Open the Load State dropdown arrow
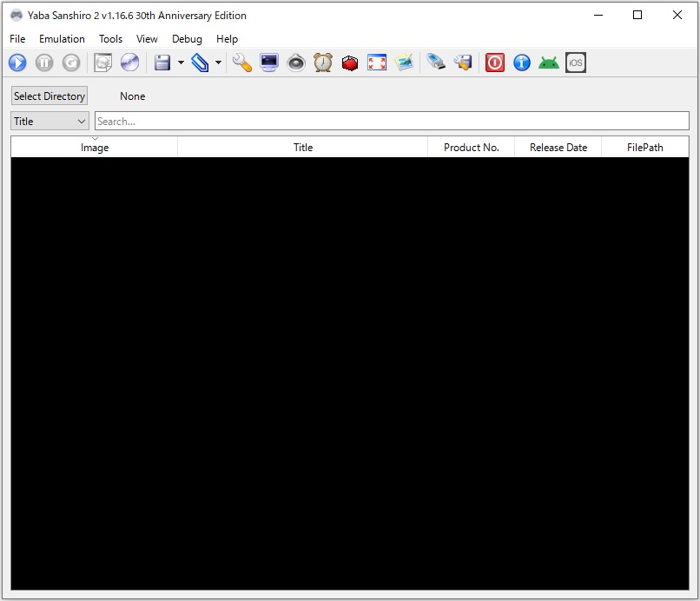This screenshot has width=700, height=601. 218,63
